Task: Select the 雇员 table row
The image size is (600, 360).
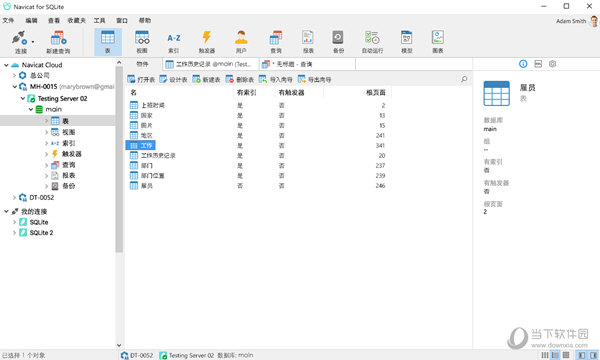Action: (x=258, y=186)
